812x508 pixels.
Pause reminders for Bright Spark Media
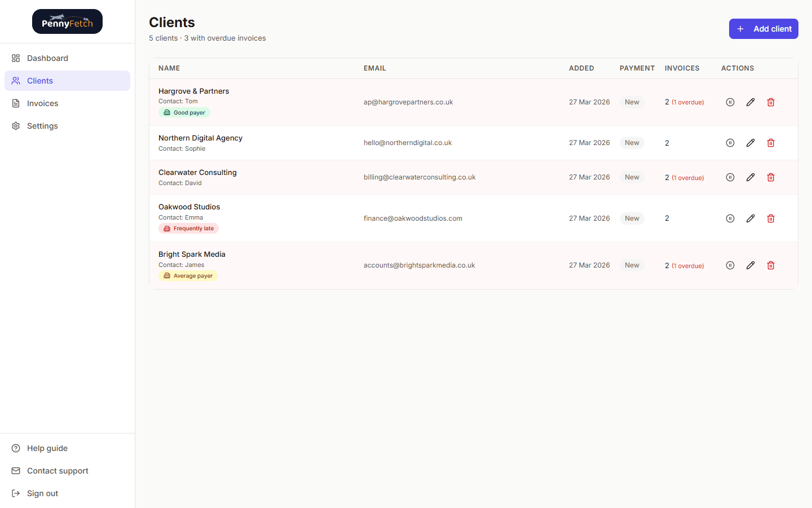pyautogui.click(x=730, y=265)
